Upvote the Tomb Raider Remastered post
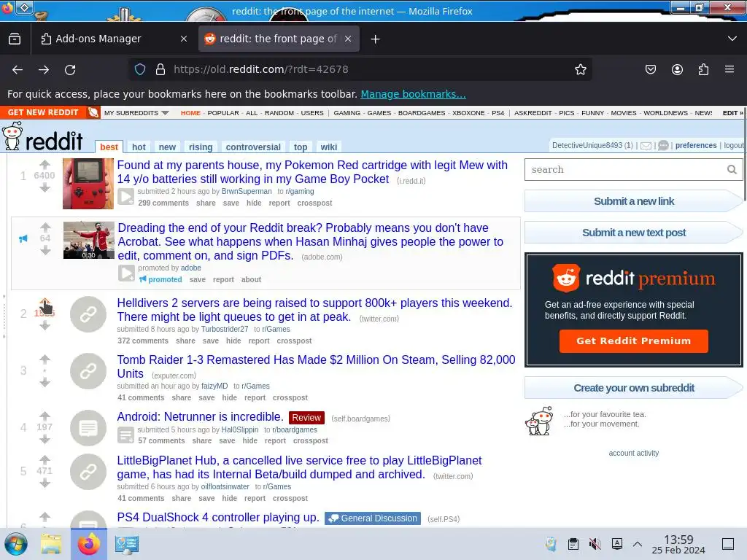The width and height of the screenshot is (747, 560). coord(44,359)
